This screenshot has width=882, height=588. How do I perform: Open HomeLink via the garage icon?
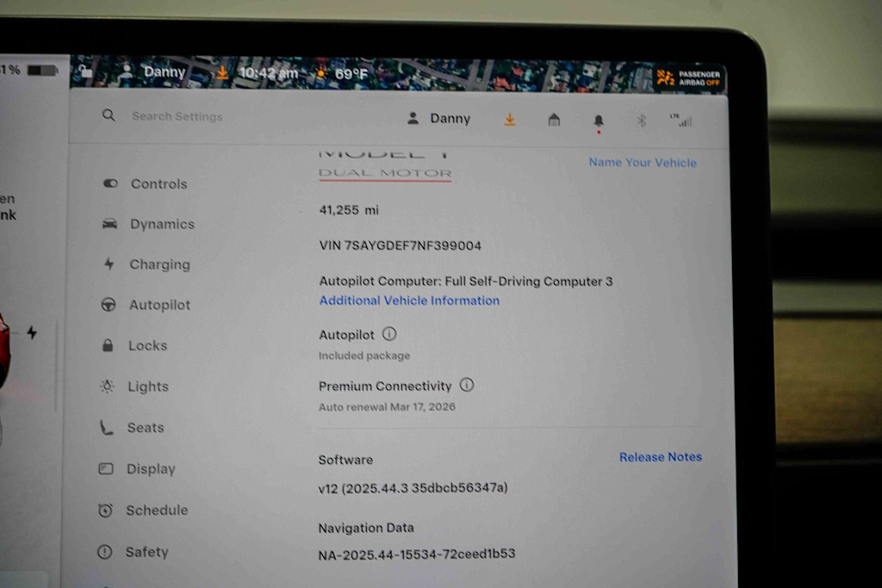coord(554,121)
